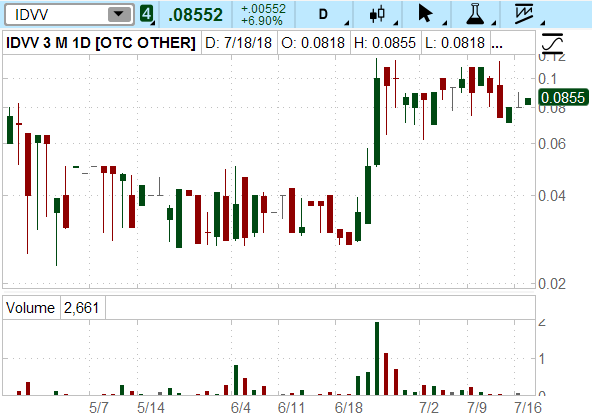
Task: Click the +6.90% change value
Action: tap(262, 20)
